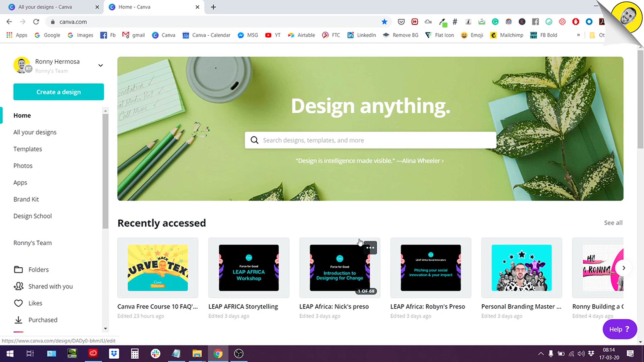644x362 pixels.
Task: Click the sidebar scroll-down arrow
Action: tap(105, 329)
